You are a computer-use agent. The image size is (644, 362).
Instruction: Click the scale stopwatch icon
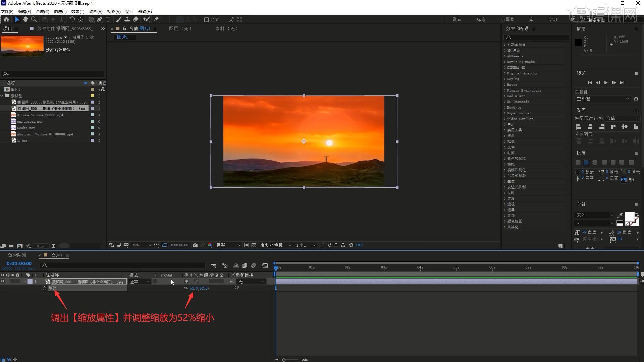pyautogui.click(x=44, y=288)
